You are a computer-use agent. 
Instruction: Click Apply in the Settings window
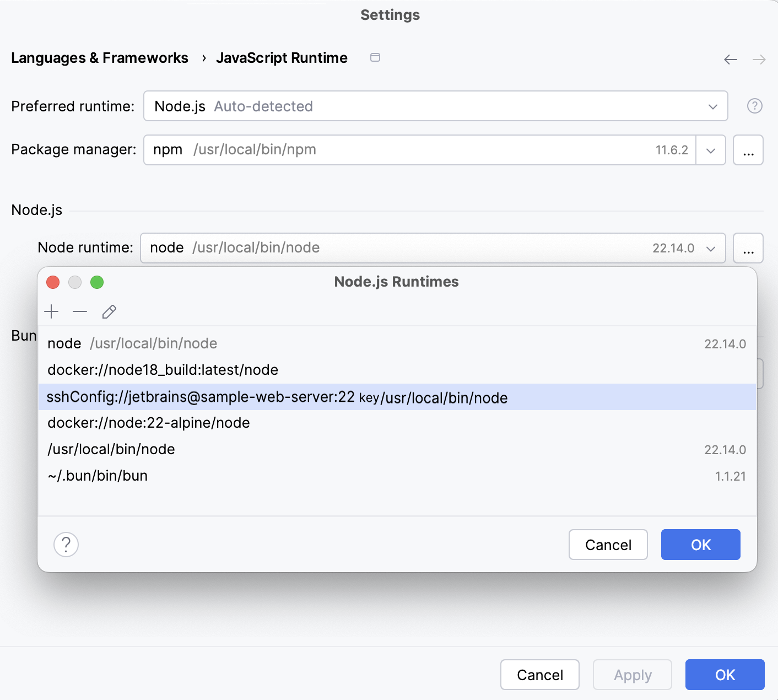tap(632, 675)
